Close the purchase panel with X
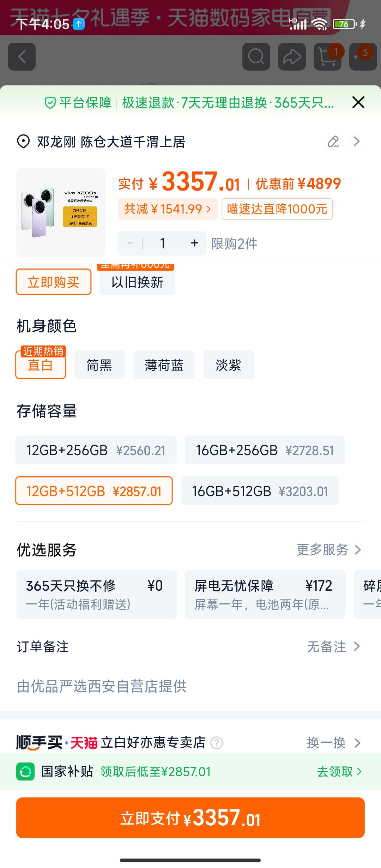The image size is (381, 868). click(358, 103)
